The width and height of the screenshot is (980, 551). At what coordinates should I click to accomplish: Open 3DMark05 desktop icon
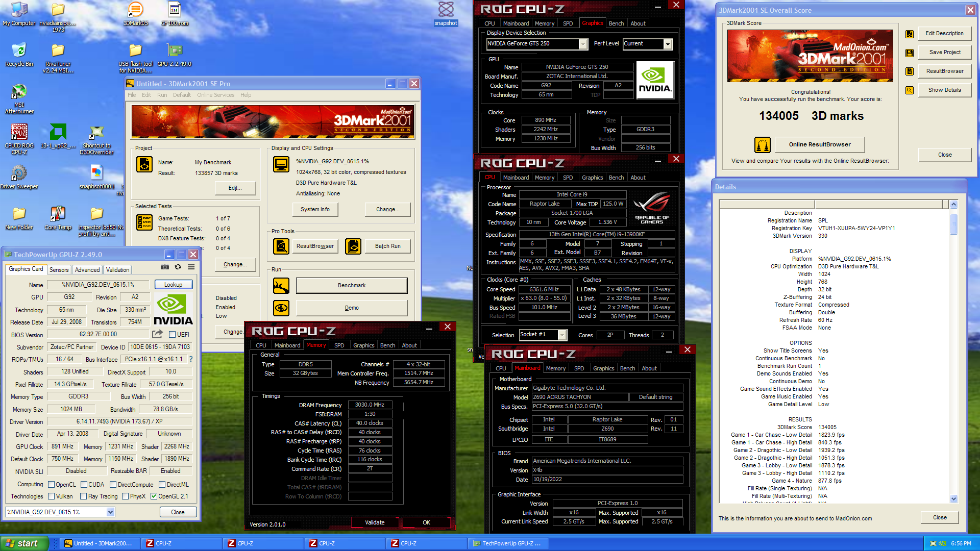pyautogui.click(x=135, y=14)
